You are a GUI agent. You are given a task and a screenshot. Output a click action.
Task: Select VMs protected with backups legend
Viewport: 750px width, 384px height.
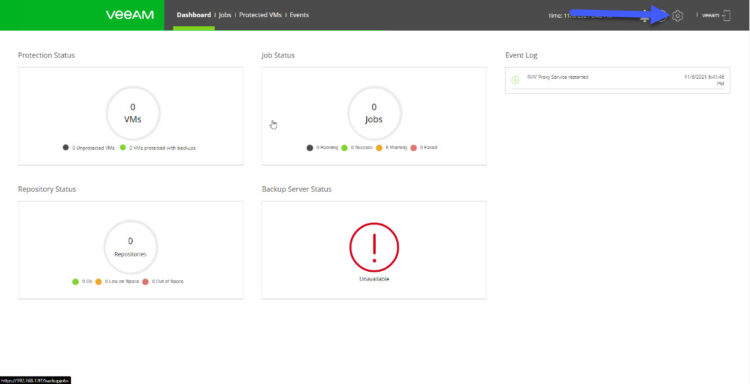pyautogui.click(x=158, y=148)
